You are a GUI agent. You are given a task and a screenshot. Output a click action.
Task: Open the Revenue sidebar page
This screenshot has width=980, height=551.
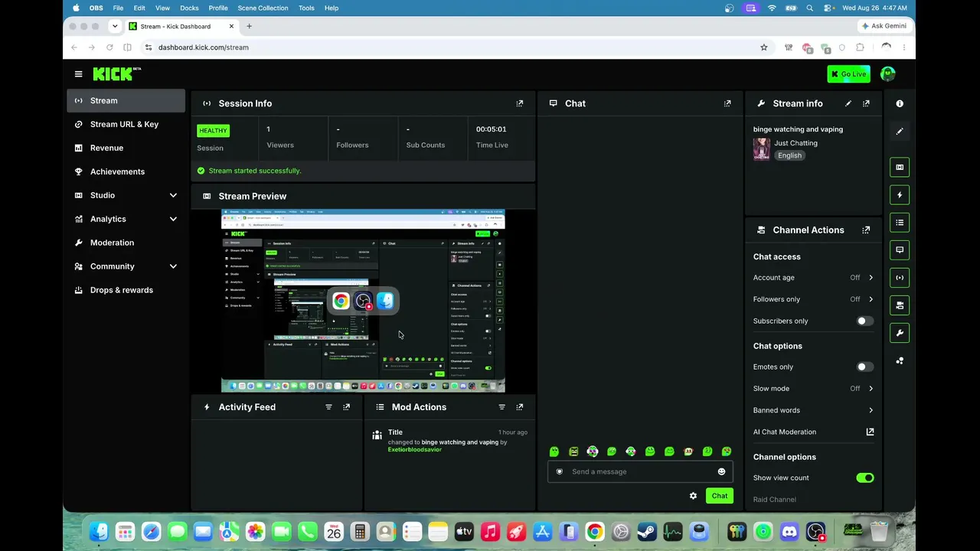click(x=126, y=148)
